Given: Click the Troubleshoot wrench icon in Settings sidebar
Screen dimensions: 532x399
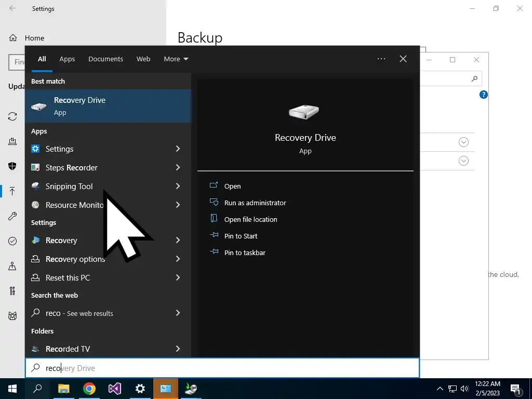Looking at the screenshot, I should (12, 216).
